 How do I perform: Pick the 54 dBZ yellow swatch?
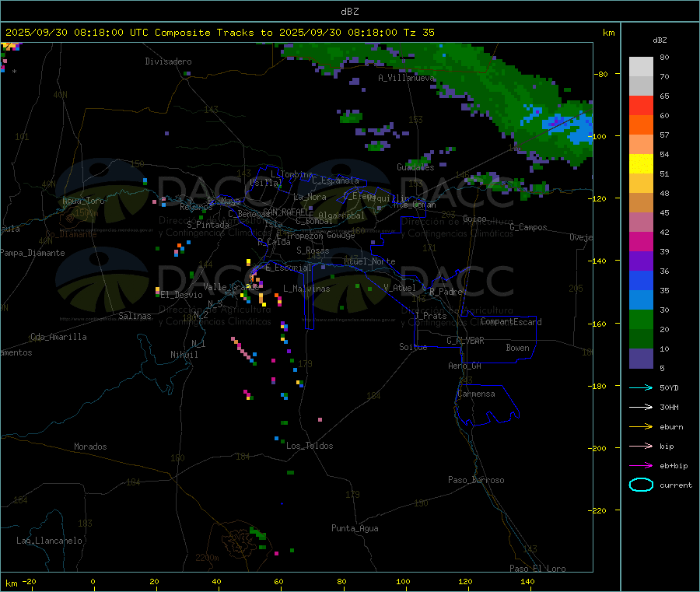pos(641,164)
